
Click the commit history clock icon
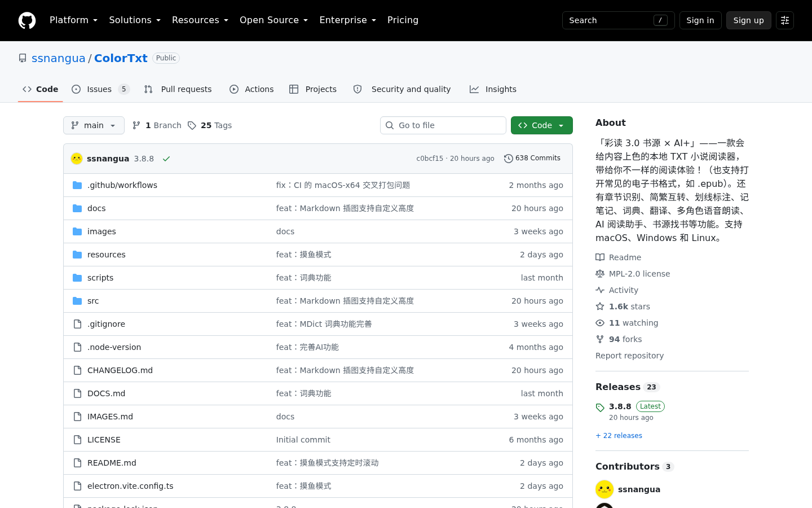[x=508, y=159]
